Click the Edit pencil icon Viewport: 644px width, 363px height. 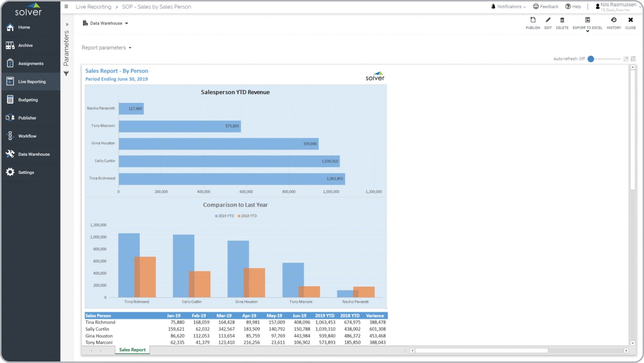click(x=548, y=20)
